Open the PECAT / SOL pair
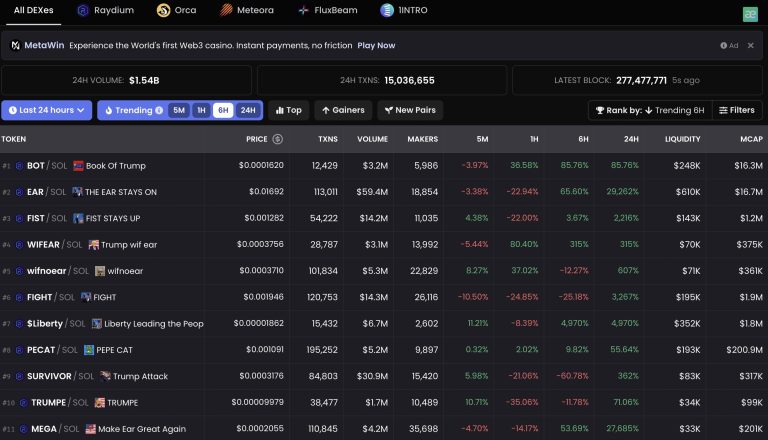The width and height of the screenshot is (768, 440). (52, 350)
